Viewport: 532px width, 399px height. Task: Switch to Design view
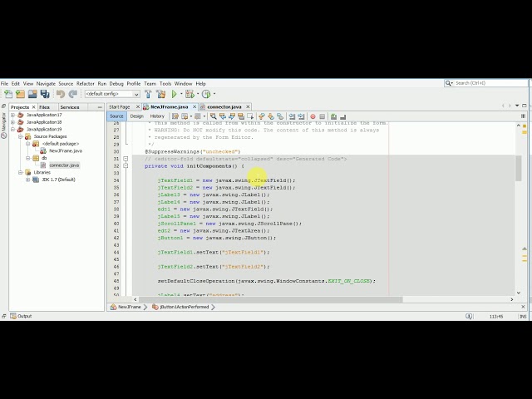point(136,116)
